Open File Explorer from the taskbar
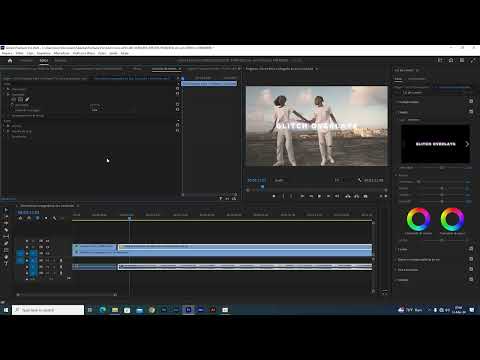The height and width of the screenshot is (360, 480). point(115,310)
